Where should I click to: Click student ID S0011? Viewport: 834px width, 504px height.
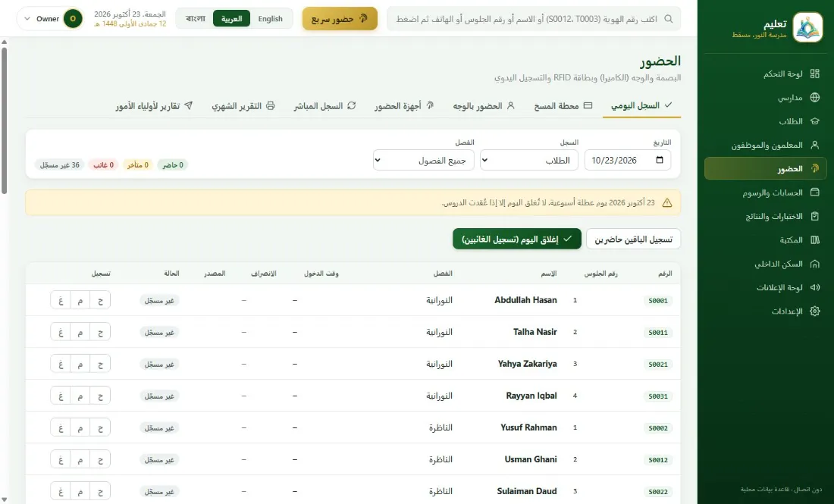658,332
